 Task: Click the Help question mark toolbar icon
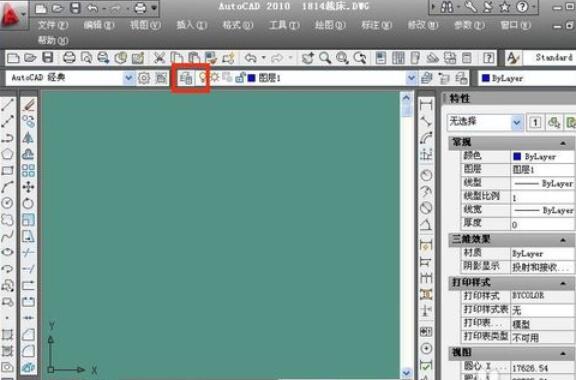tap(489, 58)
